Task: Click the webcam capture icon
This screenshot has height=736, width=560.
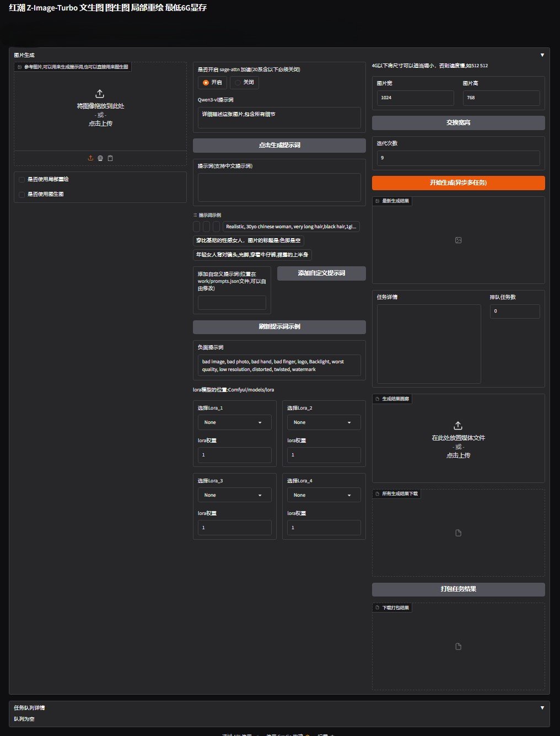Action: point(100,158)
